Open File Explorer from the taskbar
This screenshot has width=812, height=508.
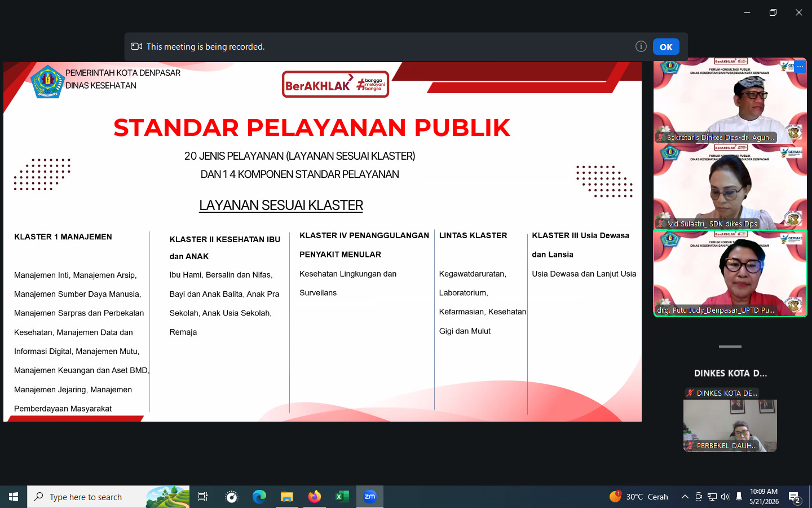pyautogui.click(x=286, y=497)
